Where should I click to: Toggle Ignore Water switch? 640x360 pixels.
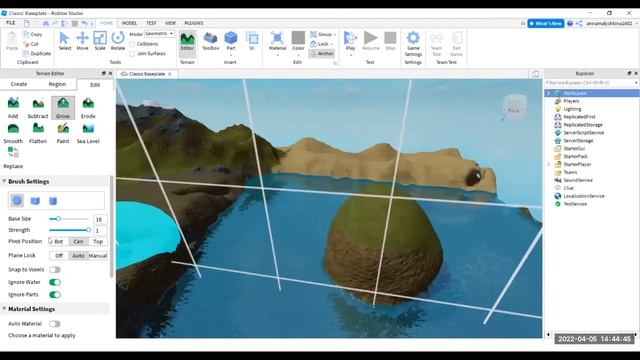click(x=55, y=282)
